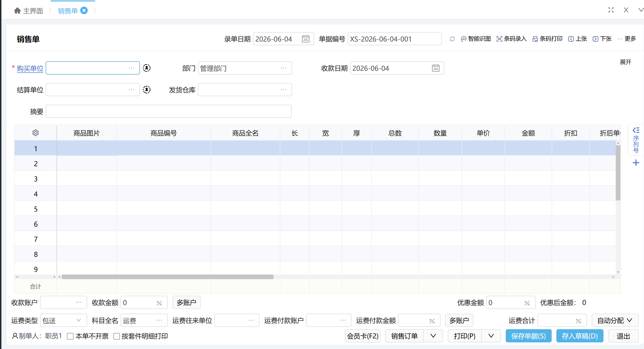The width and height of the screenshot is (644, 349).
Task: Toggle the 序列号 side panel
Action: coord(636,140)
